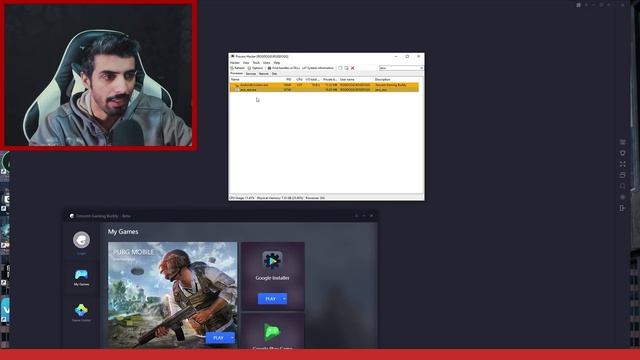The height and width of the screenshot is (360, 640).
Task: Click Refresh in Process Hacker toolbar
Action: [x=238, y=68]
